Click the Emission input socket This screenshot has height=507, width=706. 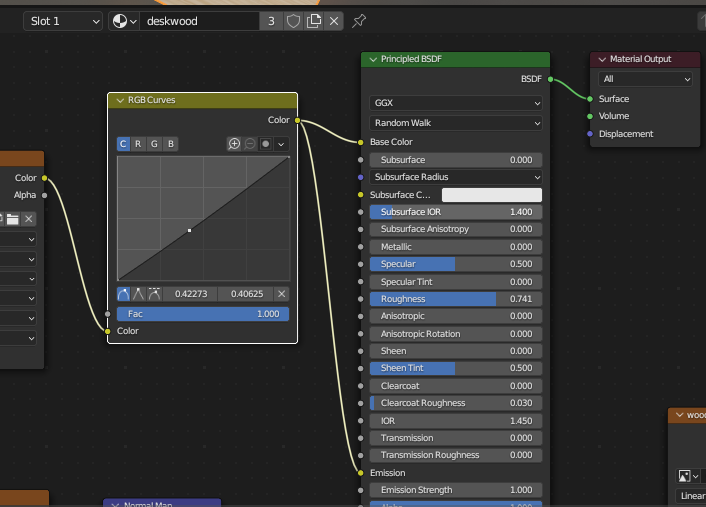coord(360,473)
